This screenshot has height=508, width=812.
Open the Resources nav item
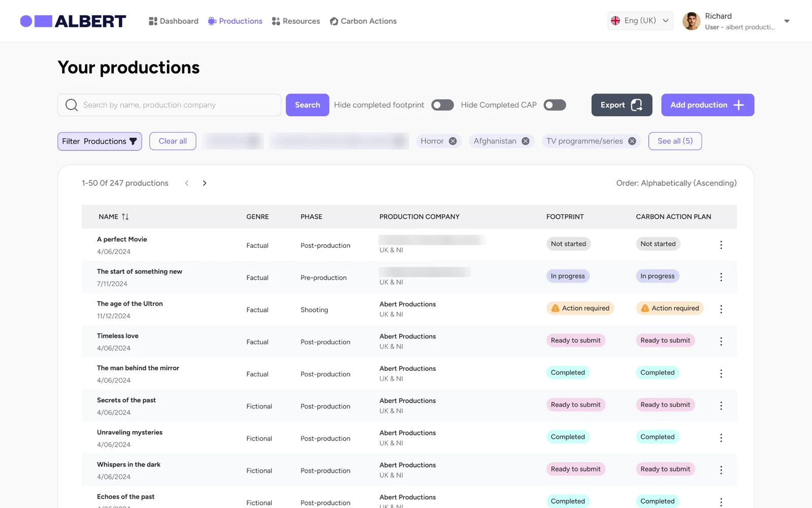click(296, 21)
